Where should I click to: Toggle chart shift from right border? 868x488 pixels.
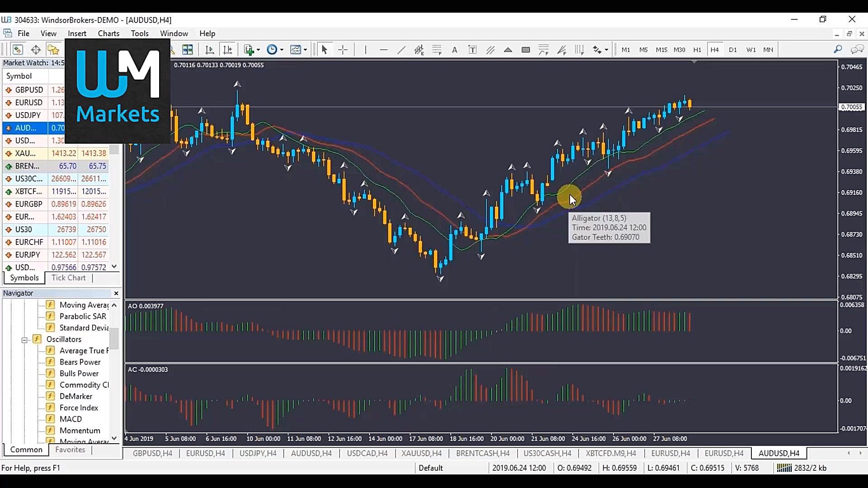[228, 50]
